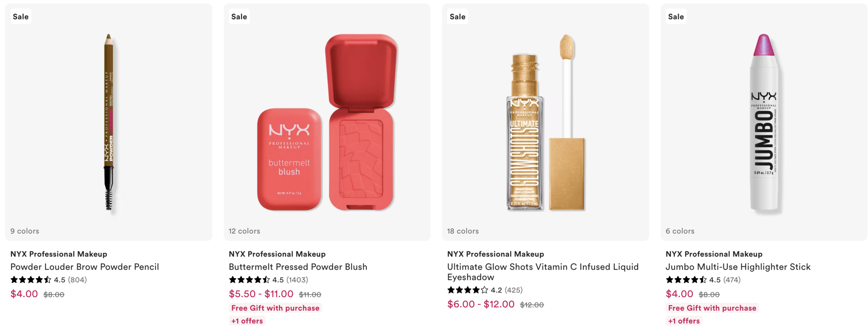Click the Buttermelt Pressed Powder Blush title

(x=298, y=267)
